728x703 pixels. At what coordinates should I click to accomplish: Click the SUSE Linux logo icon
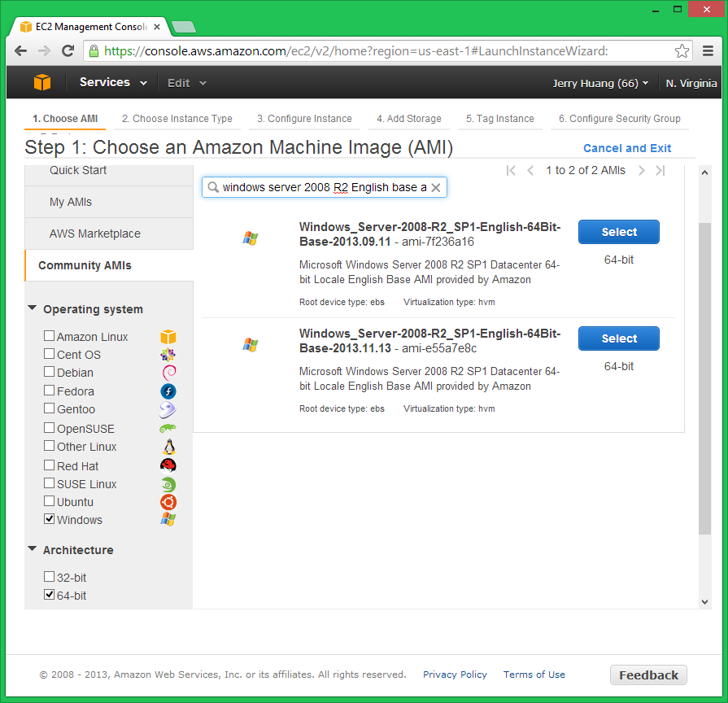pos(168,485)
